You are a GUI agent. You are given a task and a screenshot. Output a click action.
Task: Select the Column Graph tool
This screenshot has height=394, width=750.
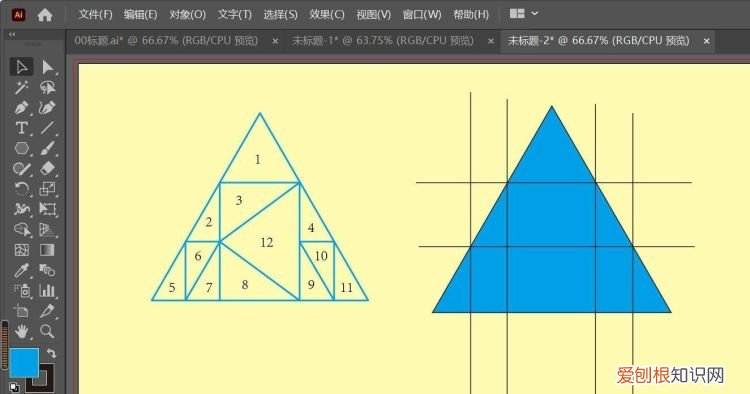pyautogui.click(x=47, y=290)
